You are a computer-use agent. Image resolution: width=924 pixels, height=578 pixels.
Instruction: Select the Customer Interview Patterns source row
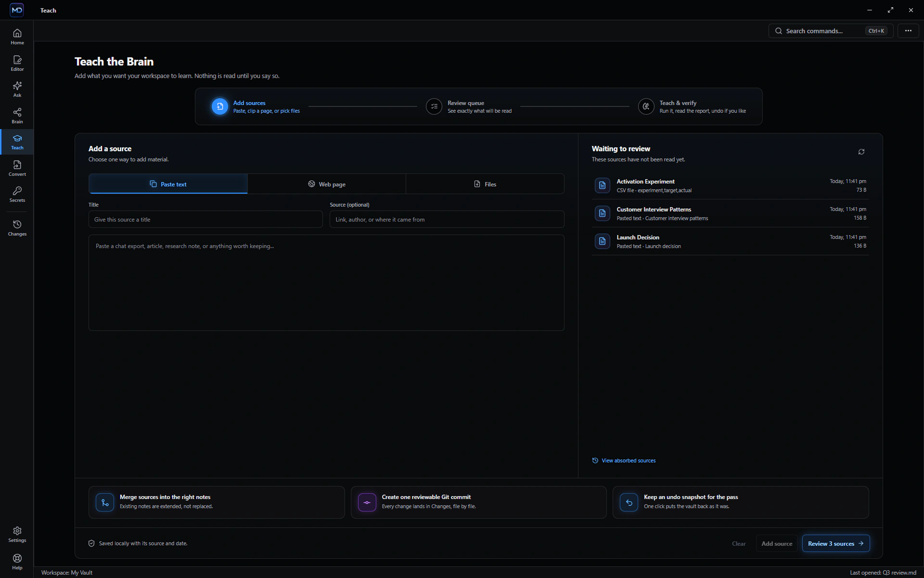[x=730, y=213]
